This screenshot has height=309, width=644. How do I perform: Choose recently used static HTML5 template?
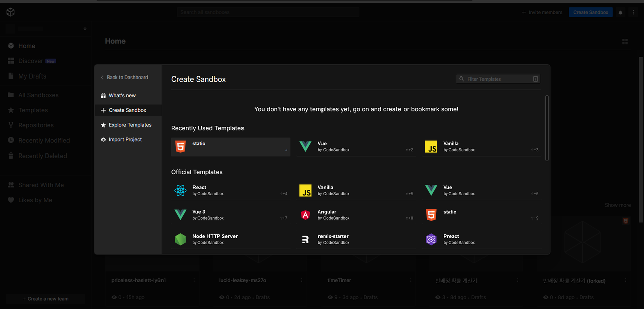point(230,147)
